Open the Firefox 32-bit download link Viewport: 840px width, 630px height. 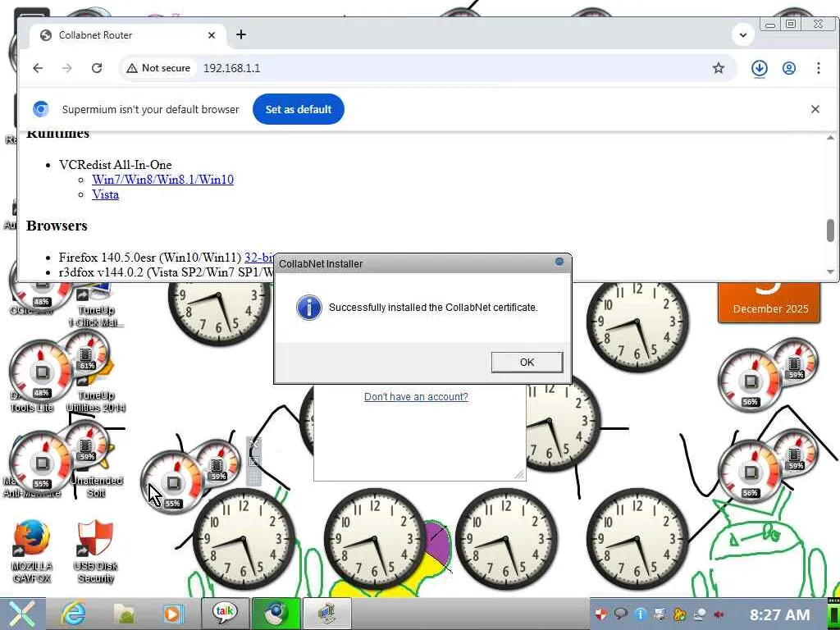pos(260,258)
